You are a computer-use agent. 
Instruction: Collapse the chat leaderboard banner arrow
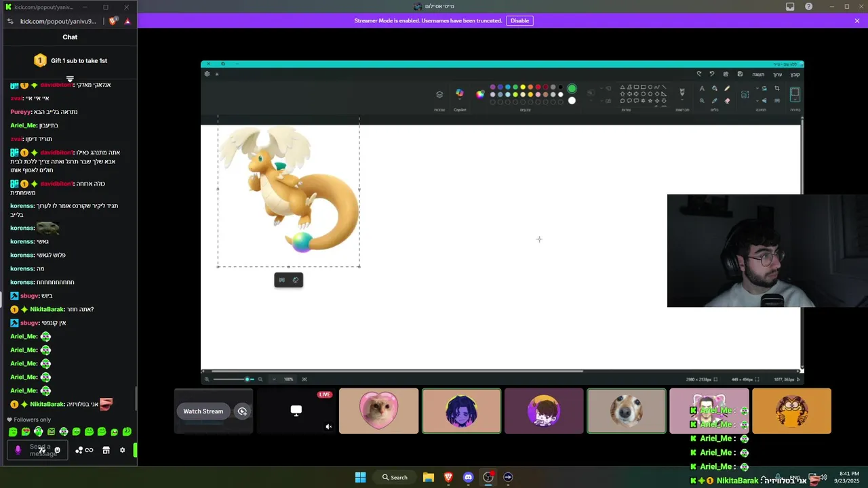70,79
